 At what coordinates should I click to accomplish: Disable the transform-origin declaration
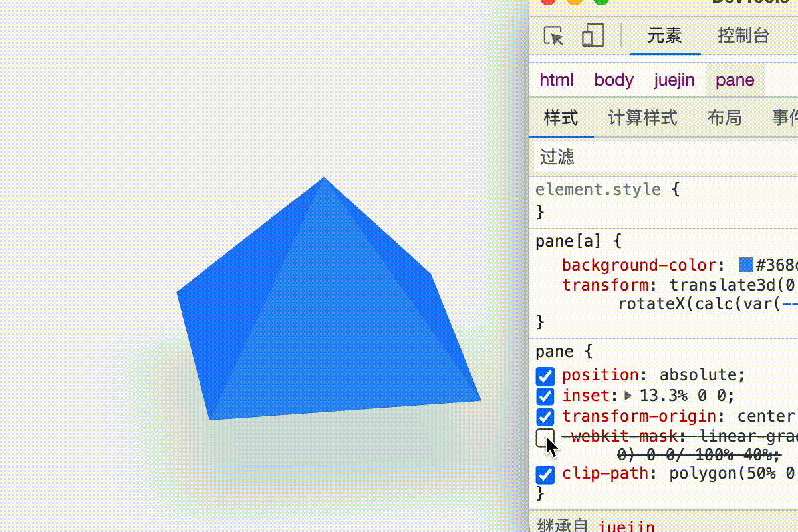545,417
